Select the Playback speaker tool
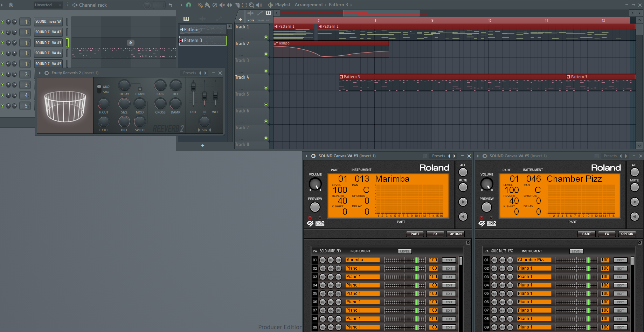644x332 pixels. [x=259, y=5]
